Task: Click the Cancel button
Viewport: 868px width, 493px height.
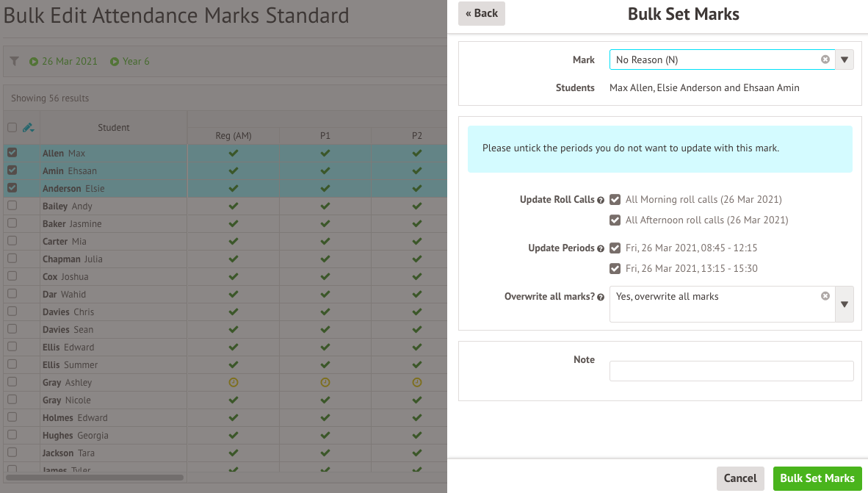Action: (x=740, y=478)
